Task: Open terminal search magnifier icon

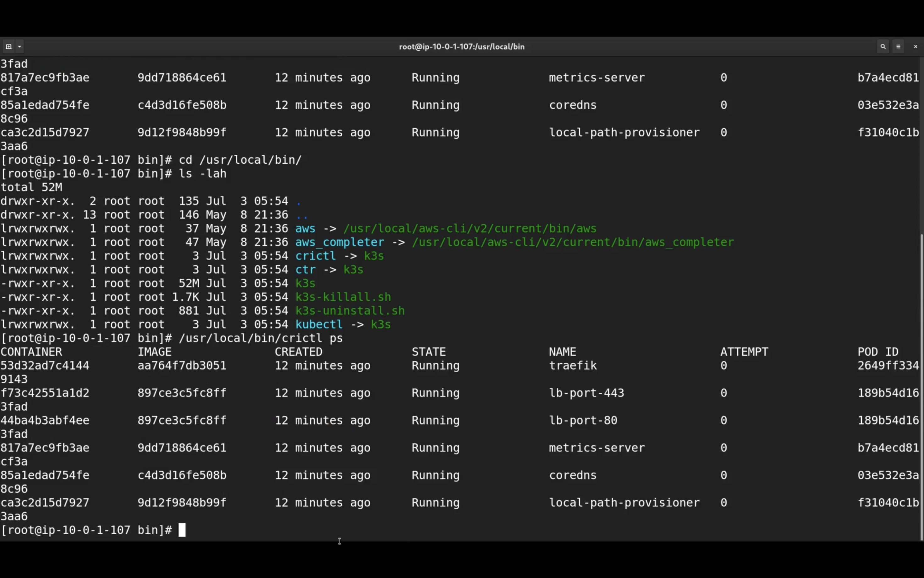Action: pos(883,46)
